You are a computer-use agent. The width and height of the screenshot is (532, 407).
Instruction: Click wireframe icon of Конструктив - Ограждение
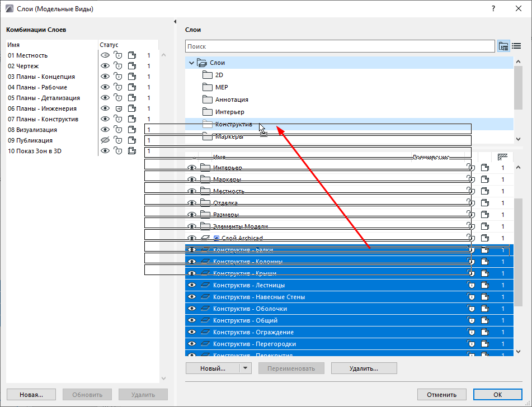(485, 332)
